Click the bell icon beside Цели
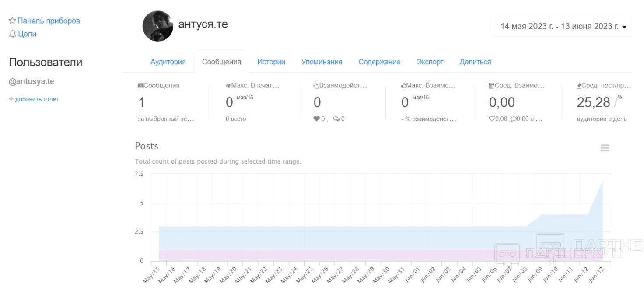The height and width of the screenshot is (293, 644). (12, 34)
